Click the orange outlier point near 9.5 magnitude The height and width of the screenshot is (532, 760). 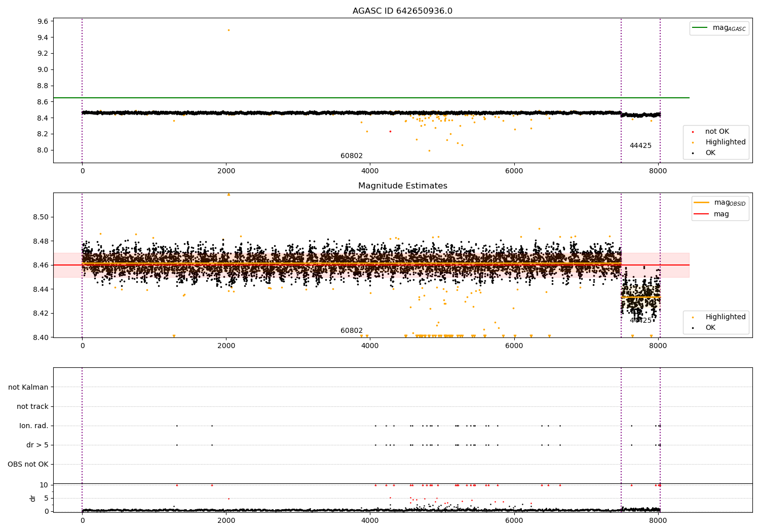(229, 30)
